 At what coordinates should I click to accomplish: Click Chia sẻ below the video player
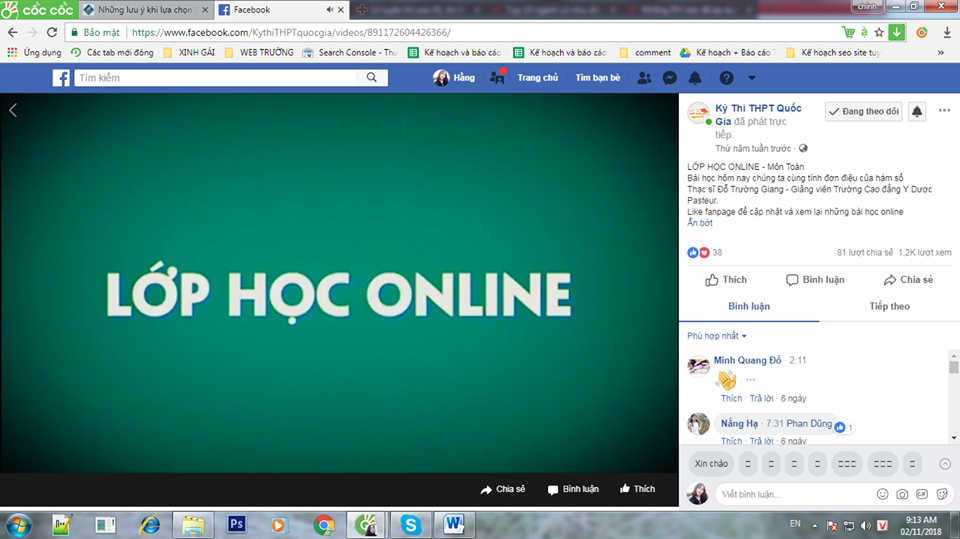pyautogui.click(x=503, y=489)
